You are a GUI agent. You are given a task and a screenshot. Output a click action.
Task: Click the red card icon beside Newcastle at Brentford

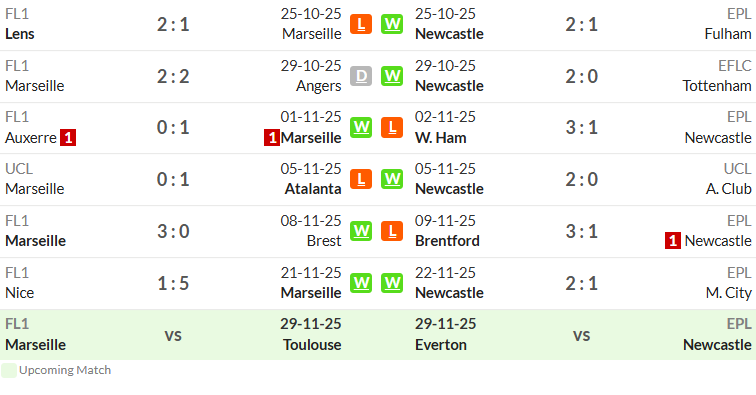pyautogui.click(x=673, y=241)
